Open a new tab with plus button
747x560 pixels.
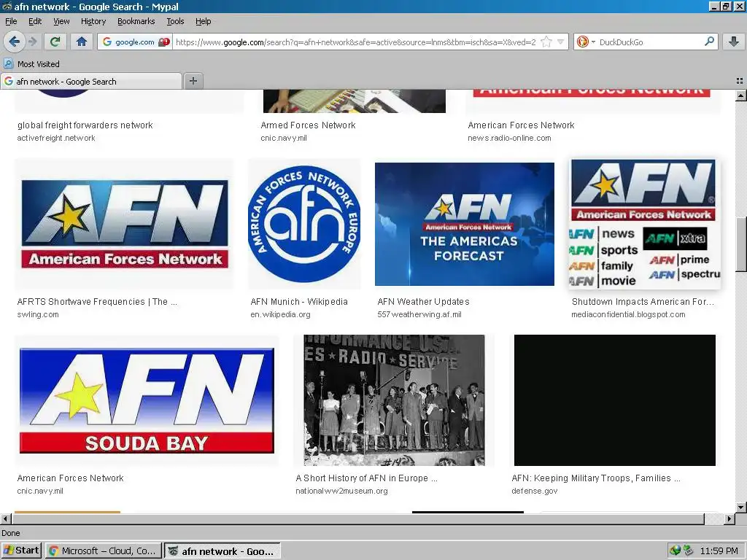(193, 81)
